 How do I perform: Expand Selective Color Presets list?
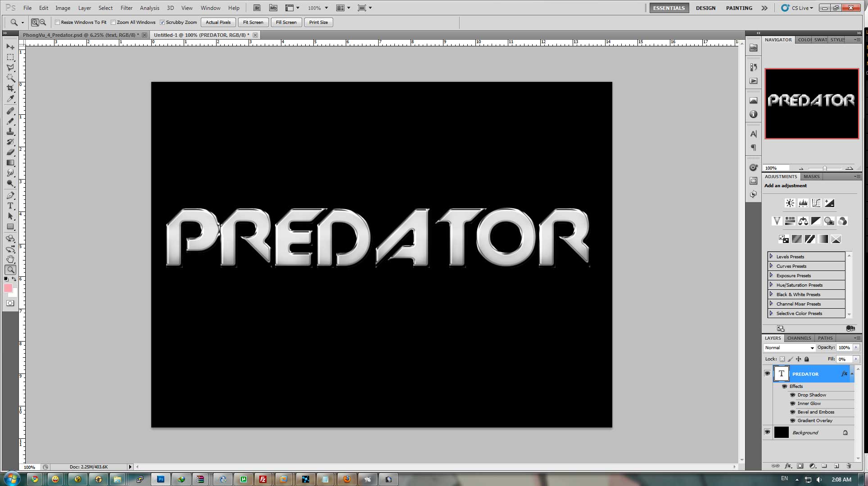coord(771,313)
